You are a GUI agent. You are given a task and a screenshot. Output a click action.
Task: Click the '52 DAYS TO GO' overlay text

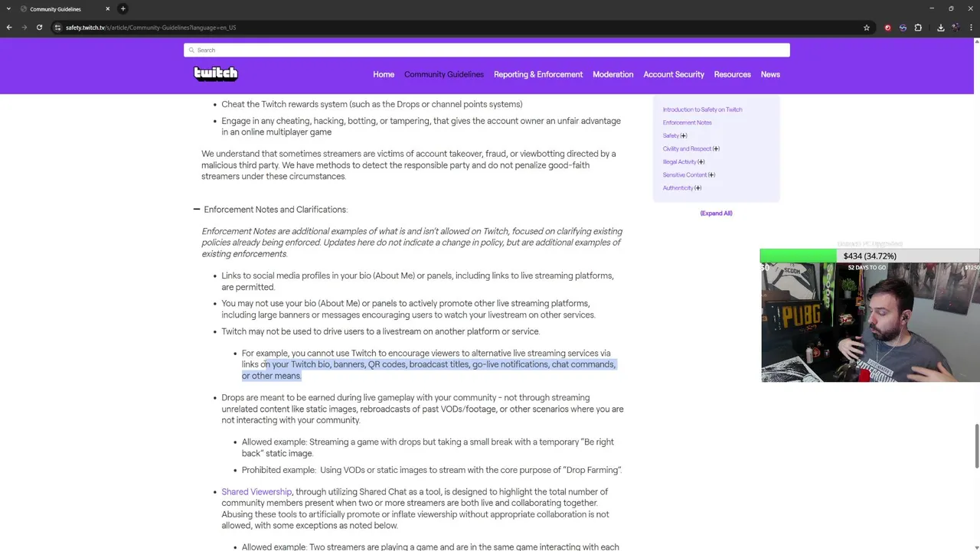click(867, 267)
